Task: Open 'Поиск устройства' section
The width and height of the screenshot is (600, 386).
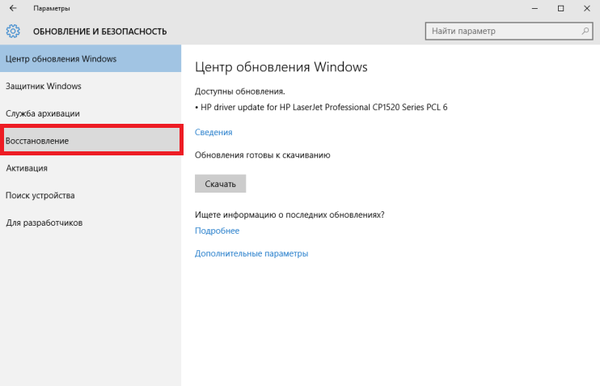Action: 90,195
